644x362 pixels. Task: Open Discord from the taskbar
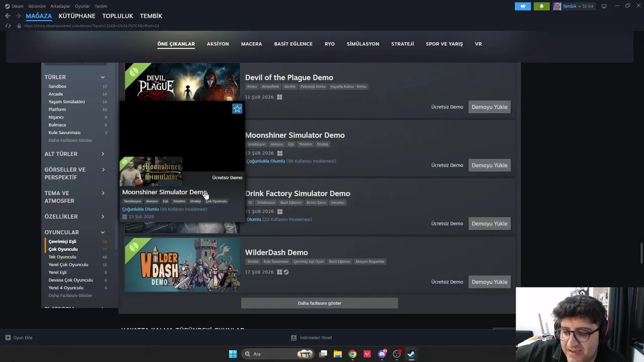click(382, 354)
